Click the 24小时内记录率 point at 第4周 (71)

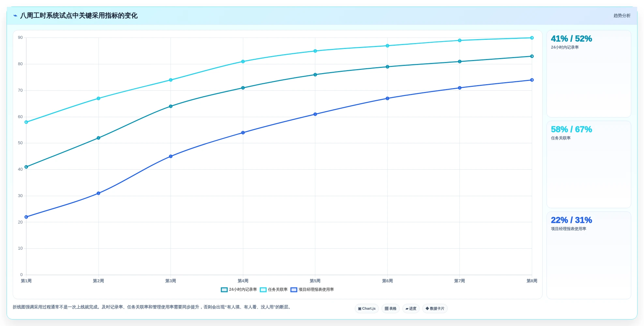point(243,88)
